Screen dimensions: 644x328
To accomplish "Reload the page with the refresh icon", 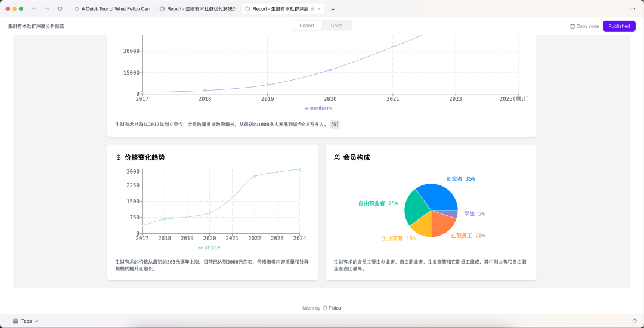I will pos(60,8).
